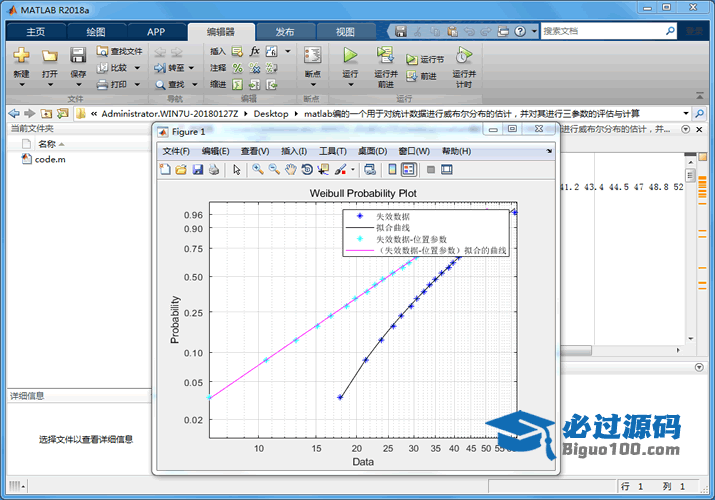Click the up-one-level folder button
This screenshot has width=715, height=500.
47,113
